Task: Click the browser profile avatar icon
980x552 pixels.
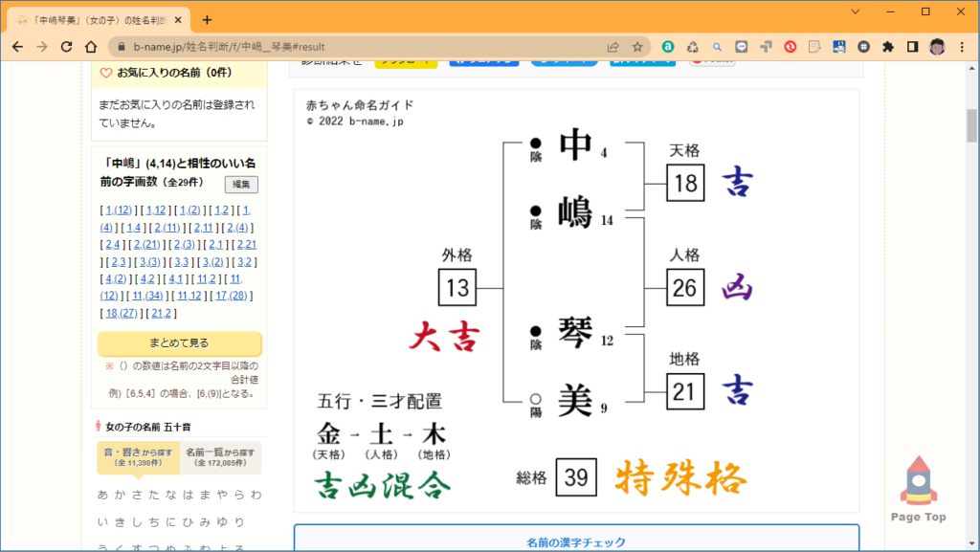Action: 937,45
